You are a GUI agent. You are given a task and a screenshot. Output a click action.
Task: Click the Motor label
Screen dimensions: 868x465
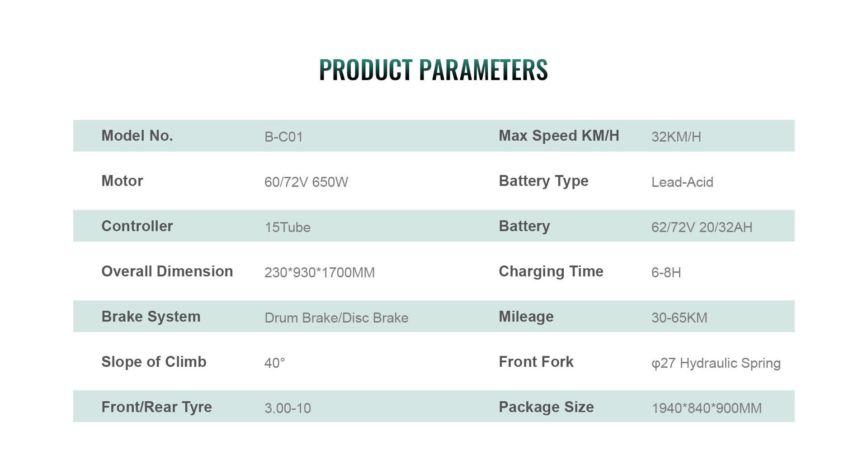(x=122, y=181)
